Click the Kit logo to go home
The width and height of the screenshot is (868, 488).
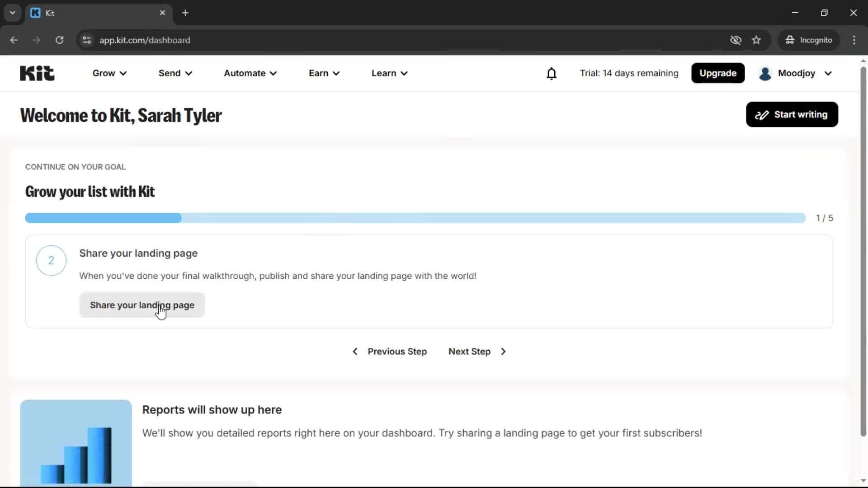pos(37,73)
